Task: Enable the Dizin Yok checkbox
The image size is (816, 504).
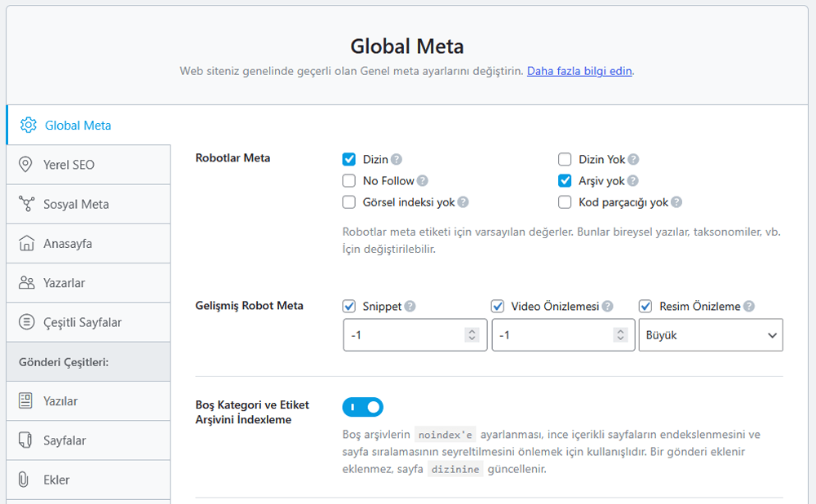Action: click(x=565, y=159)
